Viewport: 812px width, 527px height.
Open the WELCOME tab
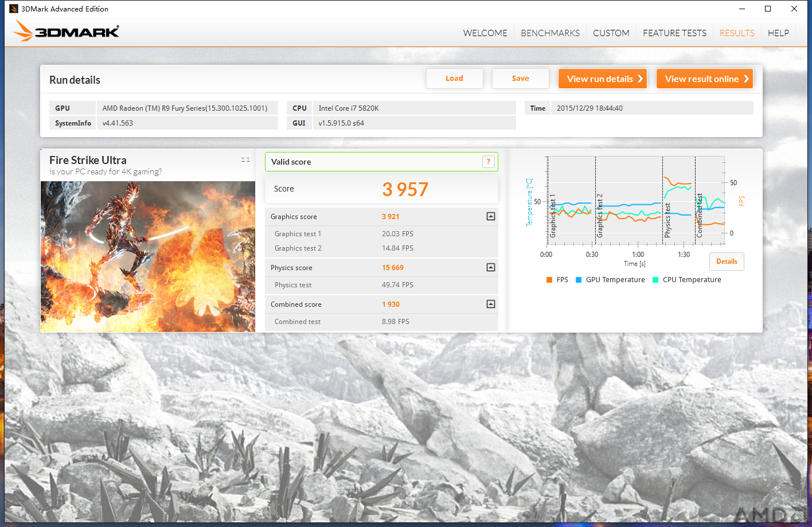(x=485, y=33)
